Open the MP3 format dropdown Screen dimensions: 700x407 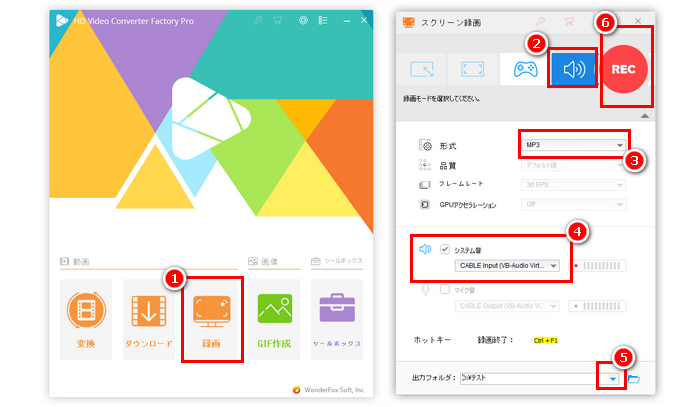pyautogui.click(x=573, y=145)
